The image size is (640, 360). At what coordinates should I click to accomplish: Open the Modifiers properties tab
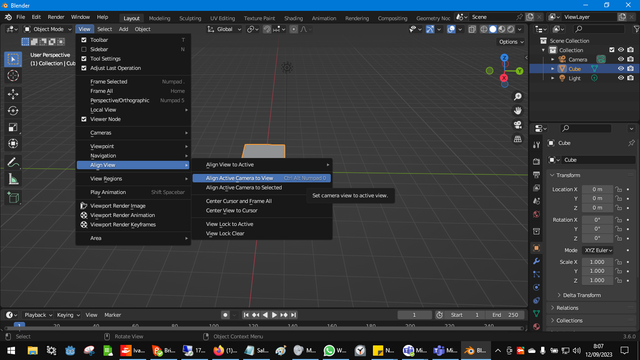[537, 261]
